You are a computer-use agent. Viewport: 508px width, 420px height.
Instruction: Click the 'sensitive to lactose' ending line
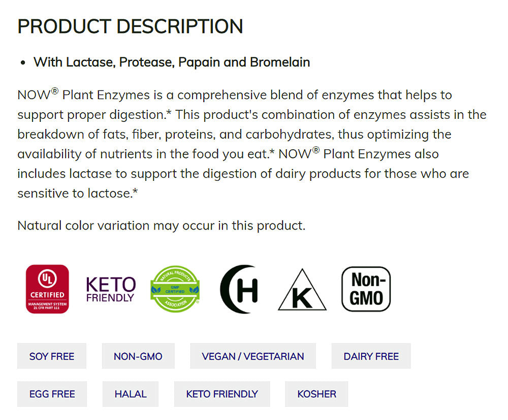click(x=78, y=193)
